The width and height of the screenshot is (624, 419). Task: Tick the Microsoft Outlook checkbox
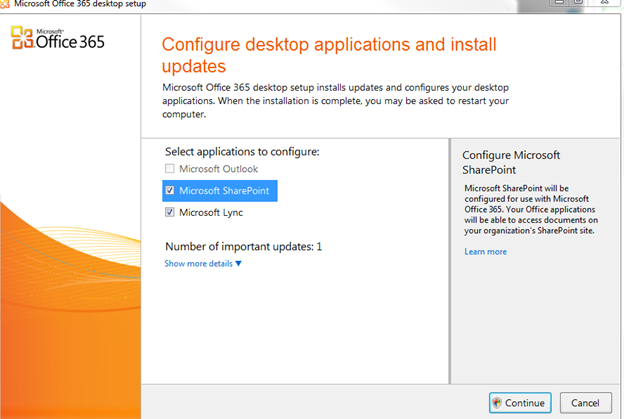[x=170, y=168]
